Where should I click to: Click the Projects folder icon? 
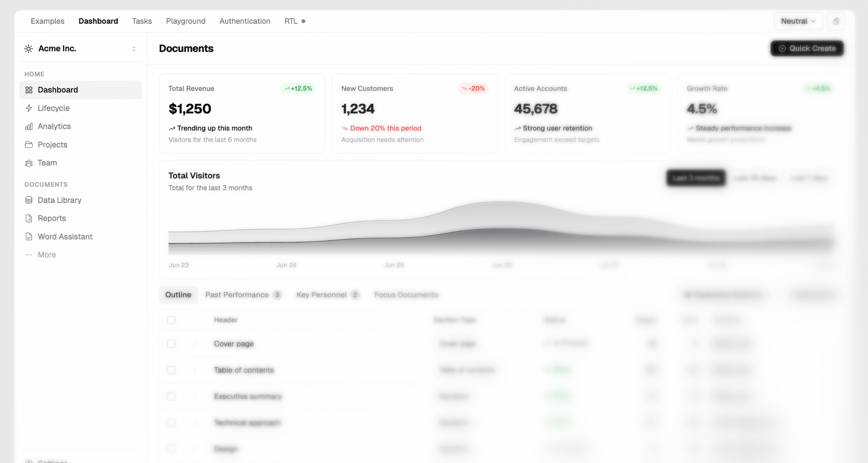pyautogui.click(x=29, y=145)
